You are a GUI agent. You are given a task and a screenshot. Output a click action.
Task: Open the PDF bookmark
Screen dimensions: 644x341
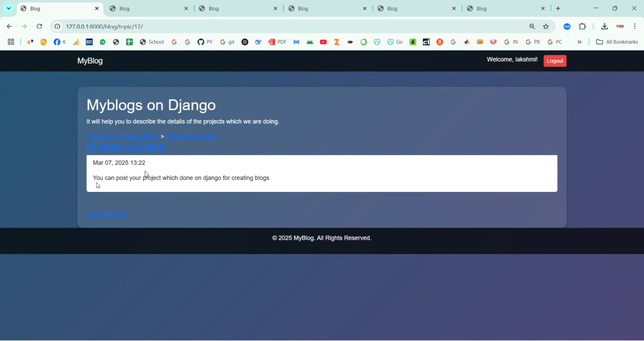coord(277,42)
